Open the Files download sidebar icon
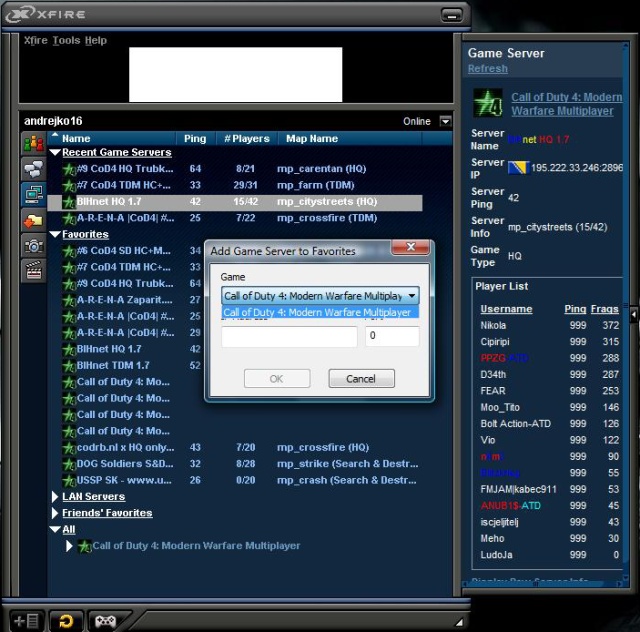Viewport: 640px width, 632px height. 33,221
